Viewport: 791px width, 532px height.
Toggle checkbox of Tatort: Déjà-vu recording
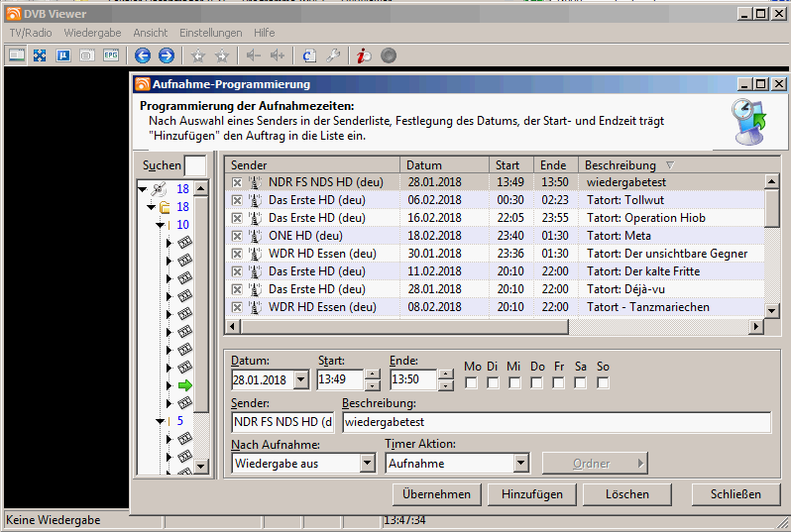coord(237,289)
